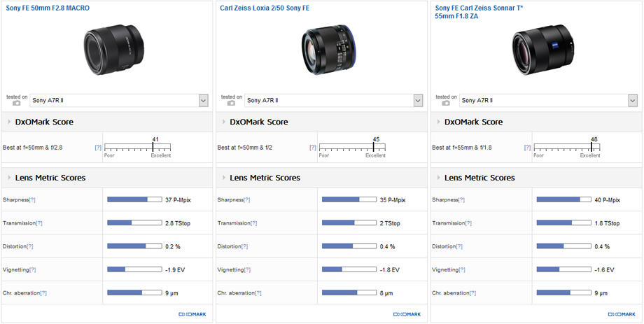
Task: Click the camera icon under first lens
Action: (16, 103)
